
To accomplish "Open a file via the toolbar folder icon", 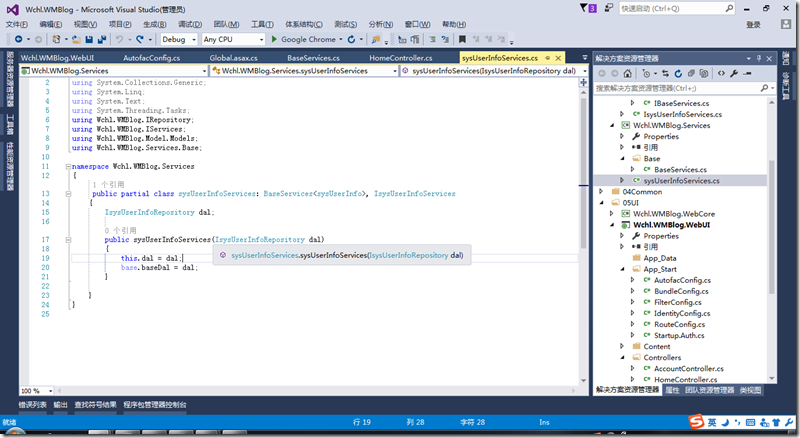I will point(76,39).
